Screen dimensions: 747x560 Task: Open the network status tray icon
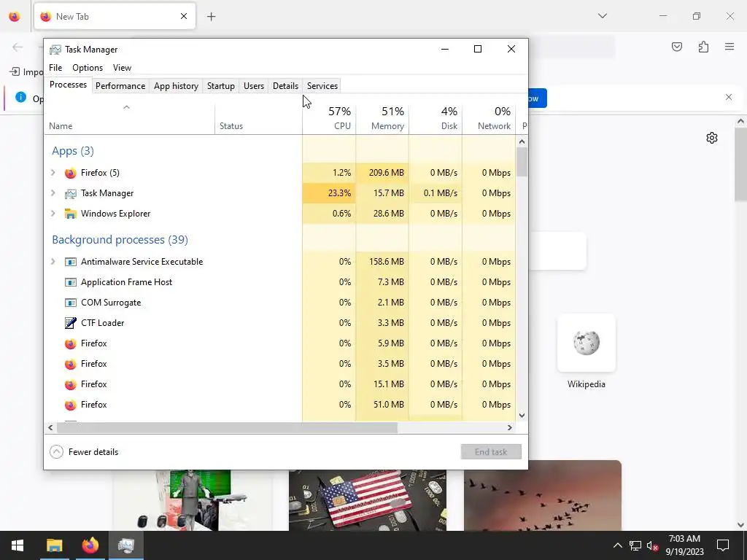[x=635, y=545]
